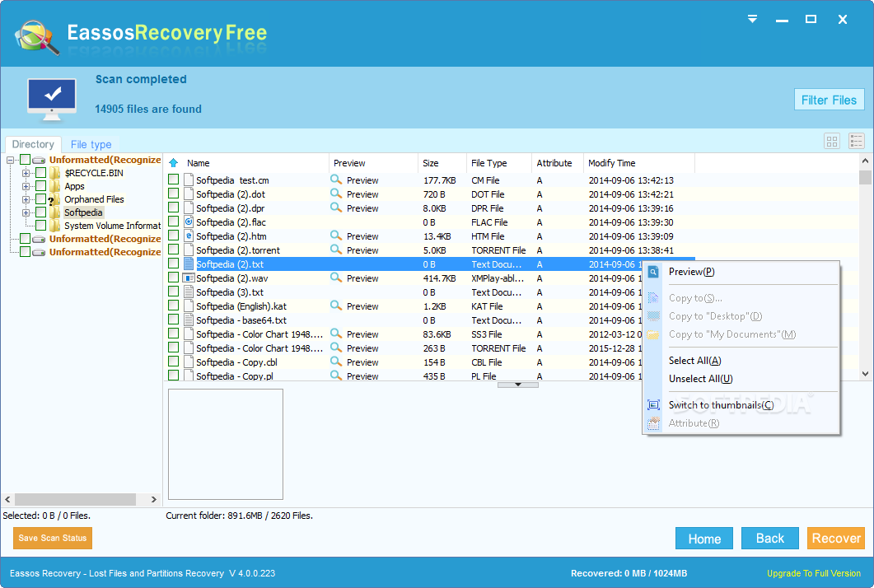Tick the System Volume Information checkbox
Screen dimensions: 874x588
click(x=40, y=226)
